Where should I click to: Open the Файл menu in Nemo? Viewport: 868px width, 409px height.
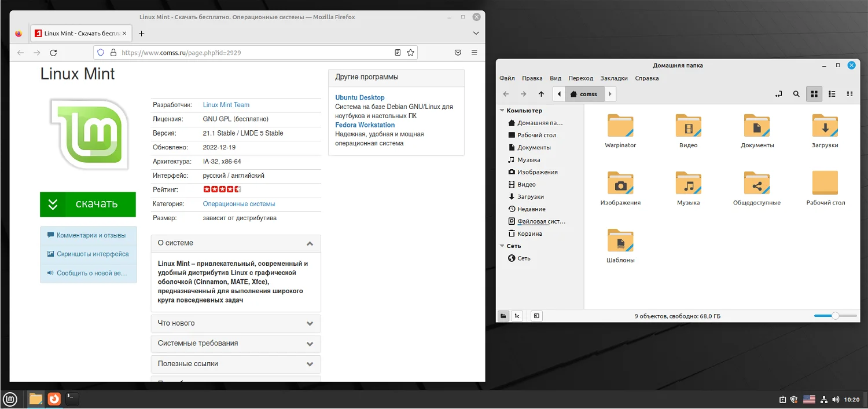508,78
